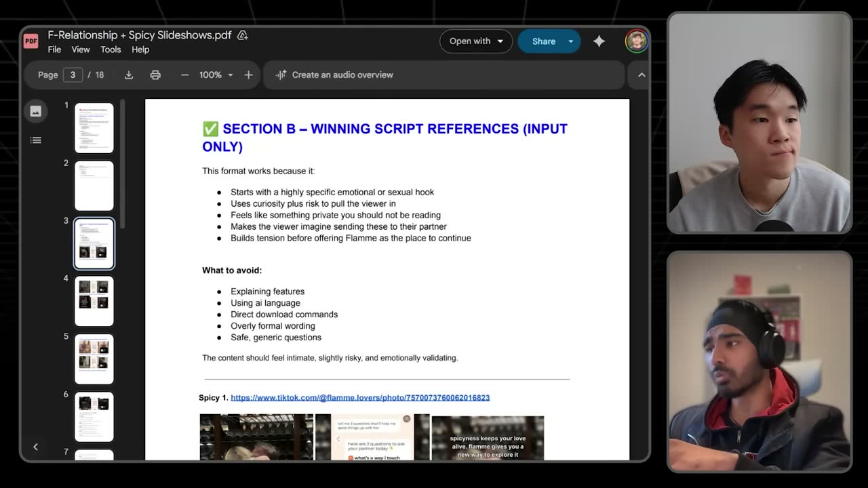The image size is (868, 488).
Task: Select page 6 thumbnail
Action: (x=94, y=417)
